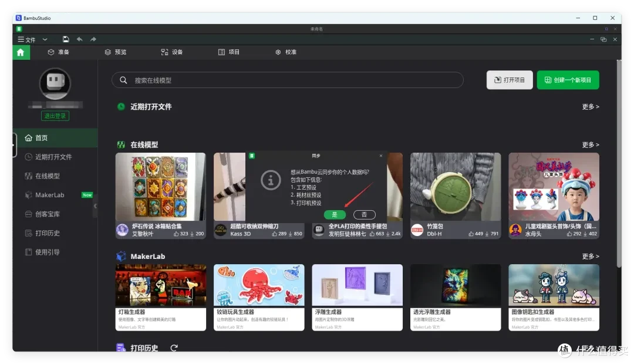
Task: Switch to the 项目 tab
Action: click(229, 52)
